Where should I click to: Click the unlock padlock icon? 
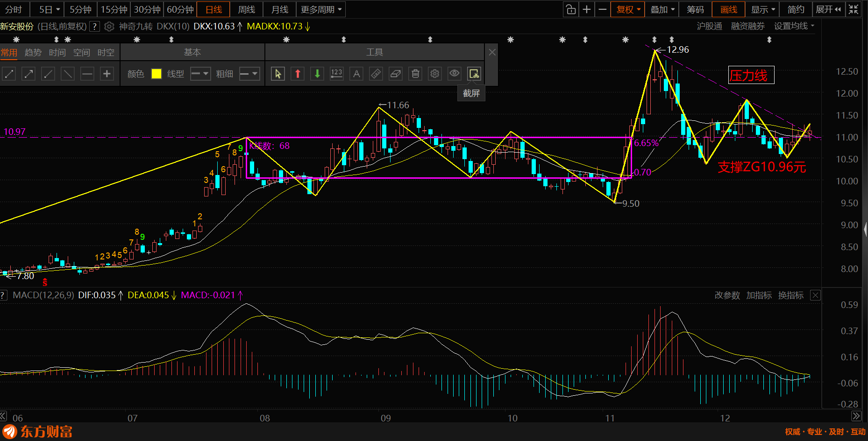tap(570, 9)
